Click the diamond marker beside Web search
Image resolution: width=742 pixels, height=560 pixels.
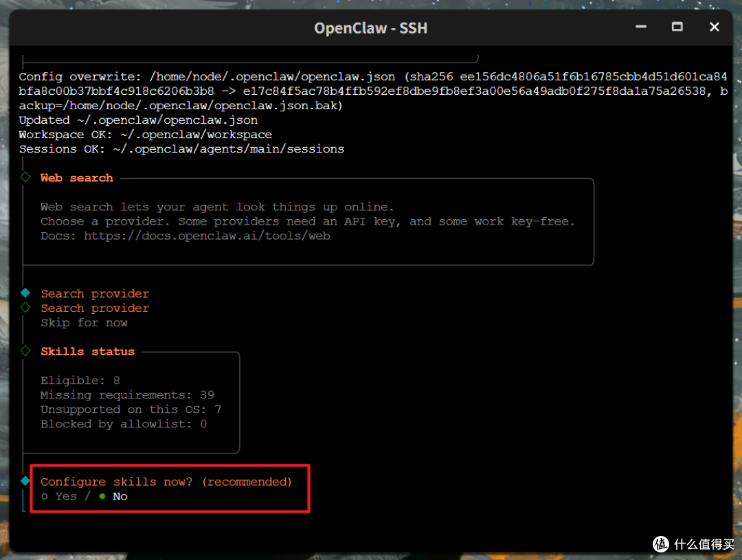coord(25,177)
